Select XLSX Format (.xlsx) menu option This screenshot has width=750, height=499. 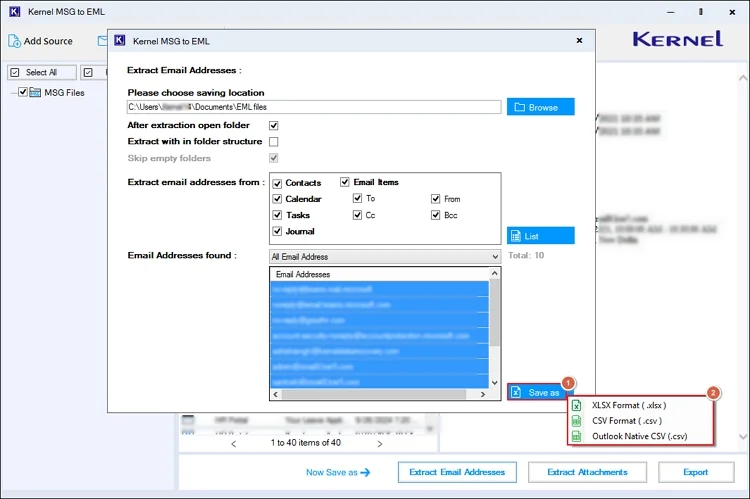[628, 405]
